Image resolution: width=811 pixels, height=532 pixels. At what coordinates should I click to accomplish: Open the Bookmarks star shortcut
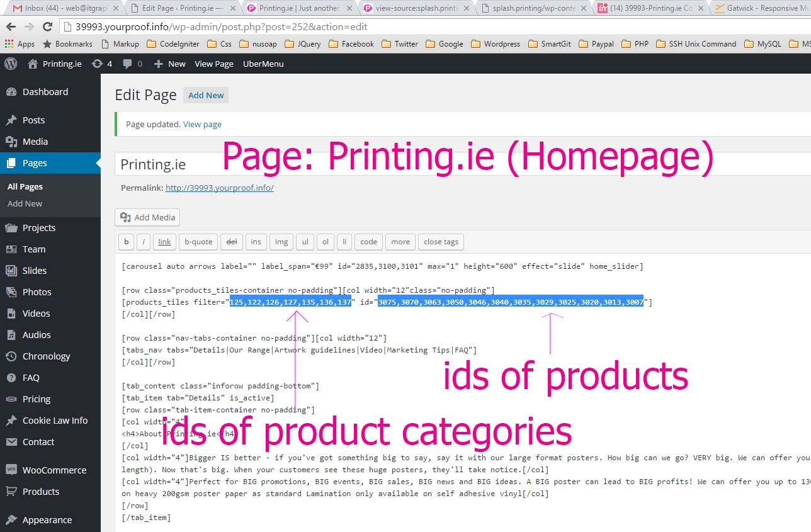point(67,44)
